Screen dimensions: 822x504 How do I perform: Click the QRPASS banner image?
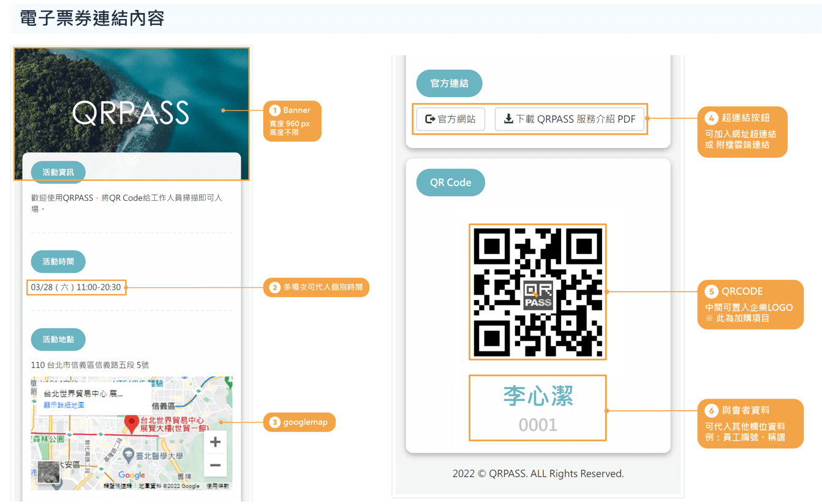point(131,113)
